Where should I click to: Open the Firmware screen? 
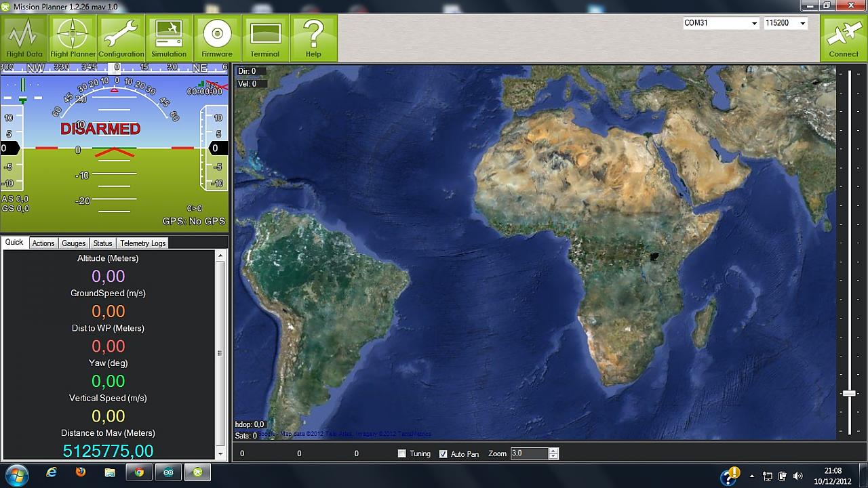(217, 38)
